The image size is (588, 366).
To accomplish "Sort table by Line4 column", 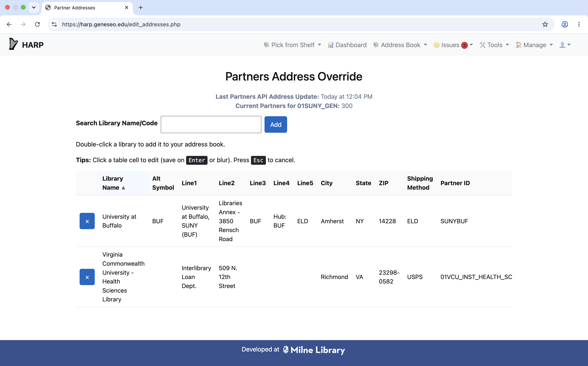I will (281, 183).
